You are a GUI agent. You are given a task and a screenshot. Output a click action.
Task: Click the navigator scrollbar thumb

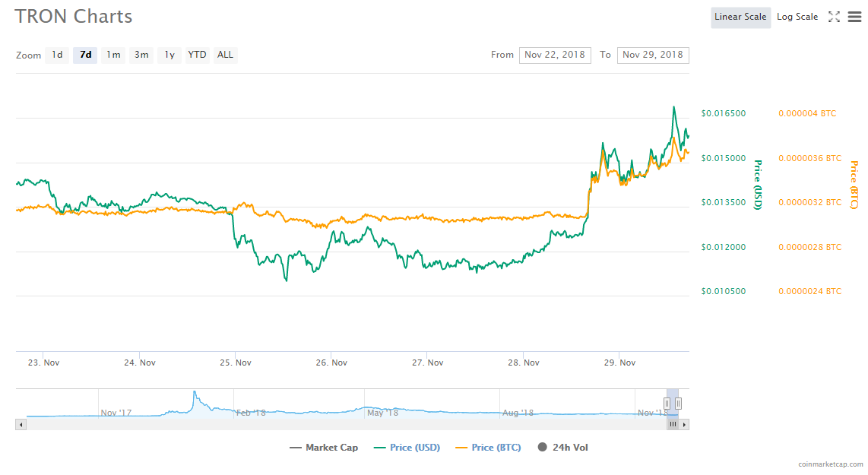click(673, 425)
